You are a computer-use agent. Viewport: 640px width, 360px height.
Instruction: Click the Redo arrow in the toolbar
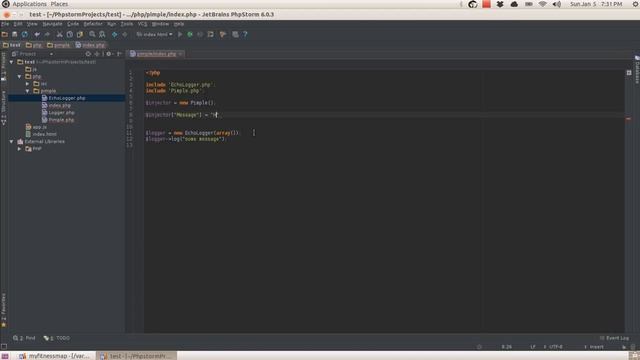(x=47, y=35)
